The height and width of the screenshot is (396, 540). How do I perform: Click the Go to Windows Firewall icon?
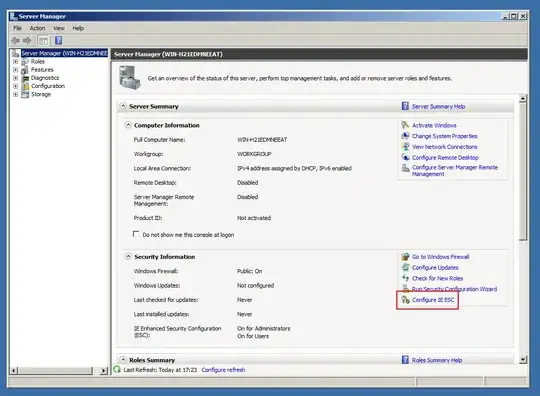(405, 257)
